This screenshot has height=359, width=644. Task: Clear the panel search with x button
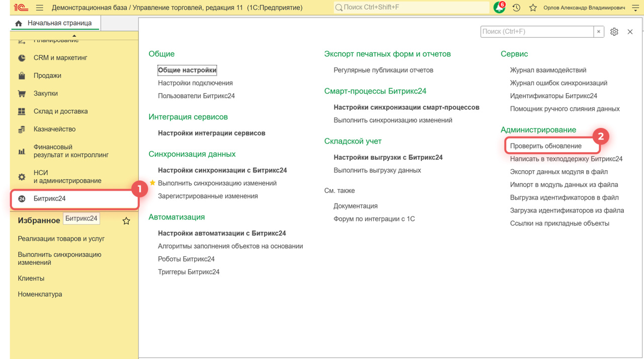click(x=599, y=32)
